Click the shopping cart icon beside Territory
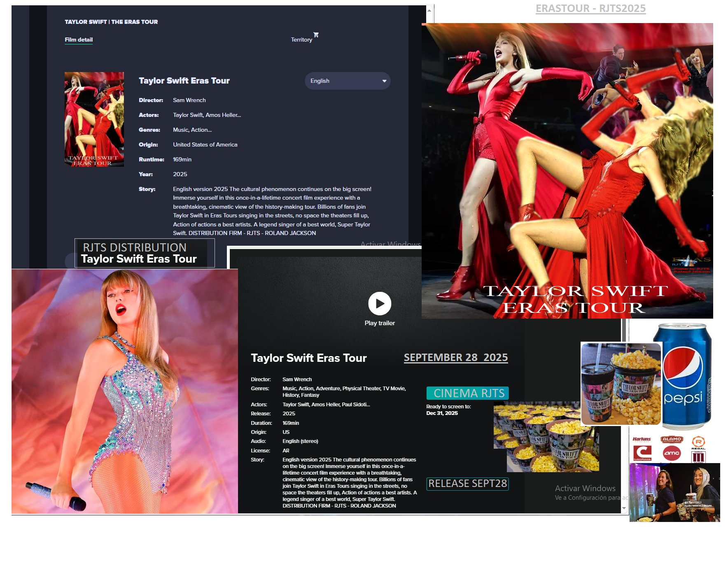Viewport: 728px width, 573px height. 316,35
